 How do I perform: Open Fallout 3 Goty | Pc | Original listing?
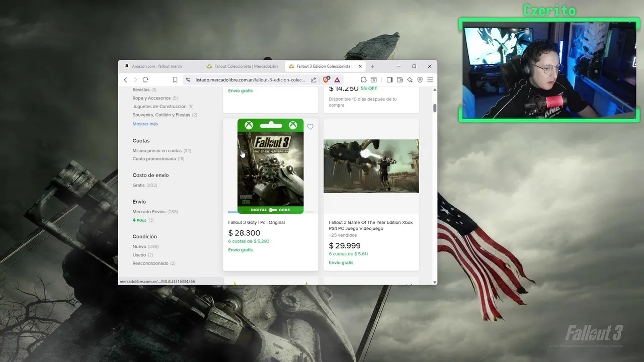click(256, 222)
